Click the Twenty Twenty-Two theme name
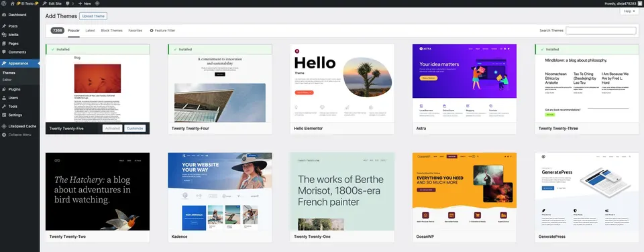 [x=67, y=237]
